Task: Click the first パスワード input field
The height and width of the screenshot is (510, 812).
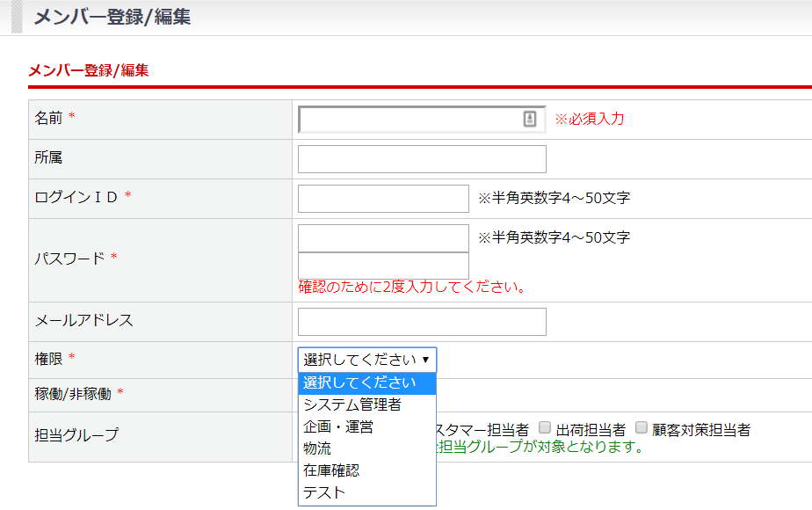Action: pos(383,238)
